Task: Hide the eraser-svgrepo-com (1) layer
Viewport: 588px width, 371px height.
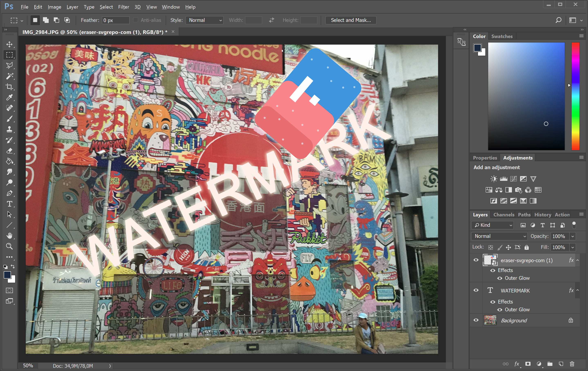Action: (x=476, y=260)
